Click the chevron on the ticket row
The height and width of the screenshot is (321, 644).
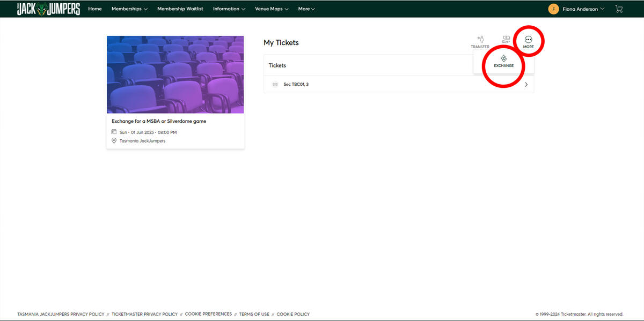coord(526,85)
